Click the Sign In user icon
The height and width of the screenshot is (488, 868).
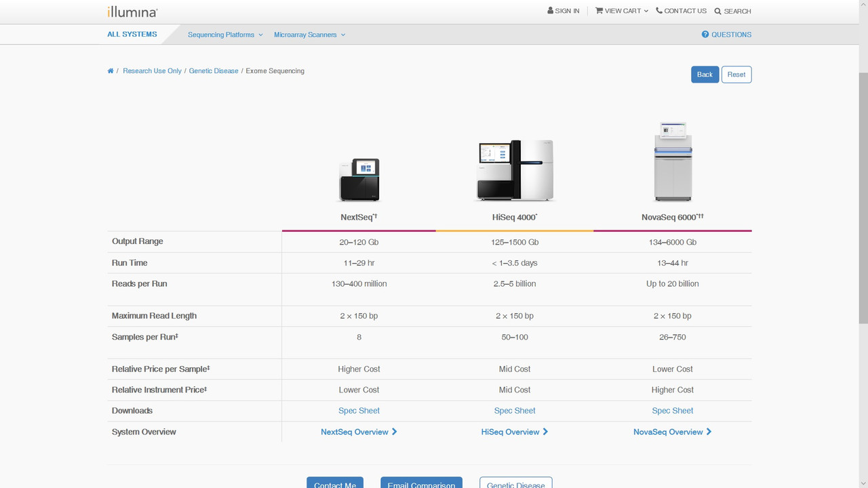pyautogui.click(x=551, y=11)
